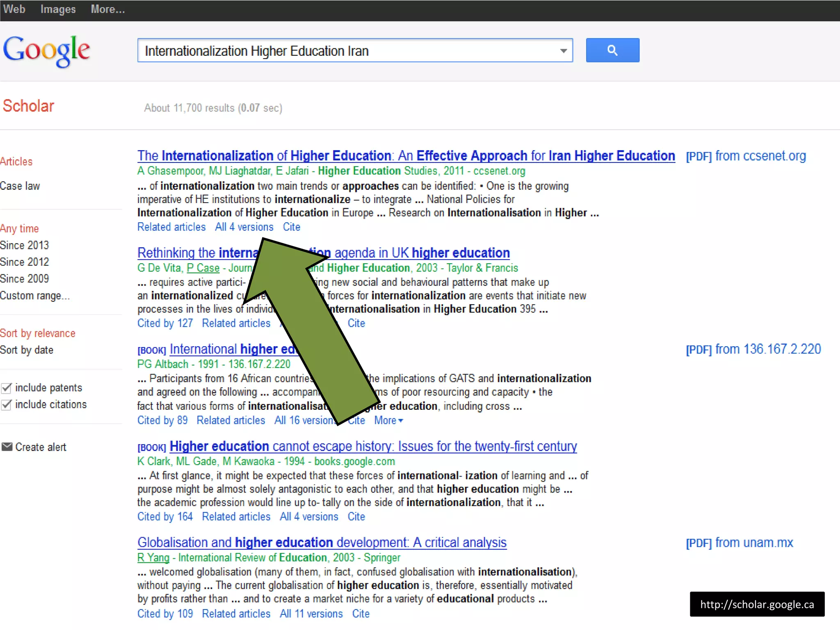Viewport: 840px width, 630px height.
Task: Click Cited by 109
Action: point(165,614)
